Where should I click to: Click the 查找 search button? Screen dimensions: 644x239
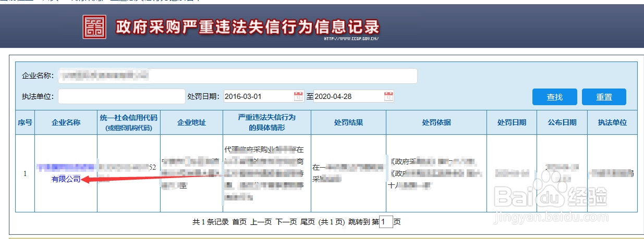coord(554,97)
